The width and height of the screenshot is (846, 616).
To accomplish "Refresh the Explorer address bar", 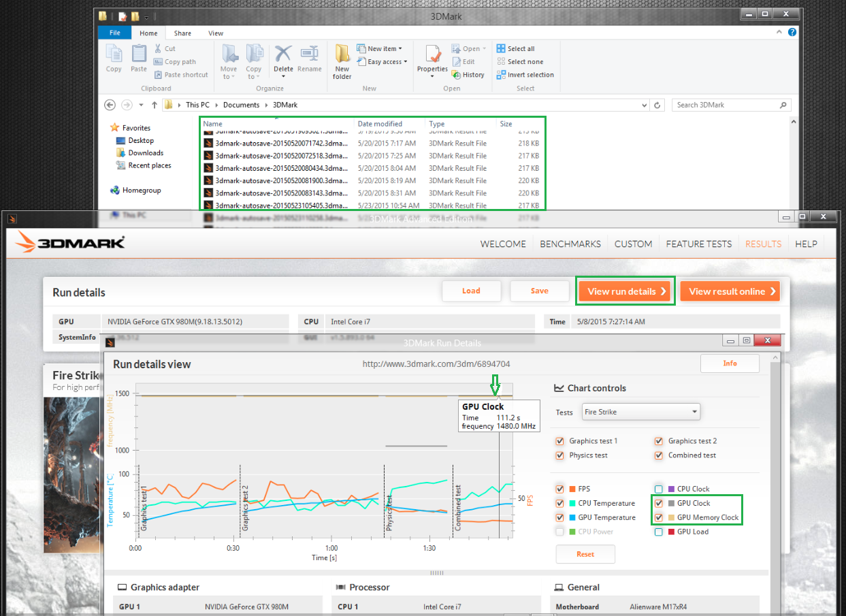I will (657, 105).
